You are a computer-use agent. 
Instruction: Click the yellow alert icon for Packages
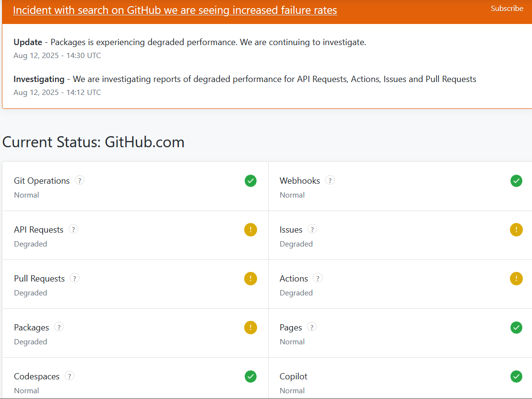tap(250, 328)
